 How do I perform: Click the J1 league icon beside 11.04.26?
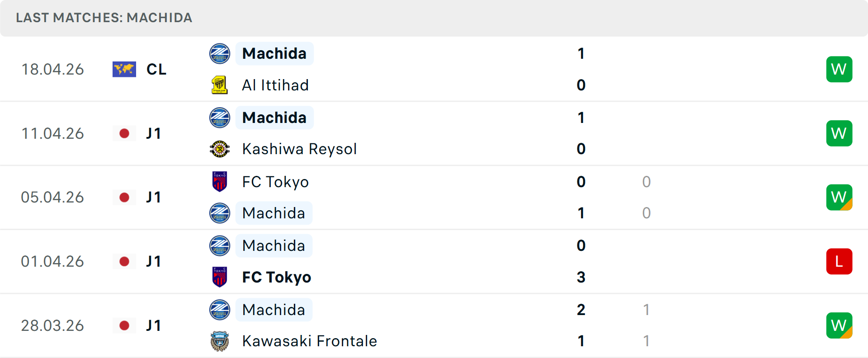(x=124, y=133)
